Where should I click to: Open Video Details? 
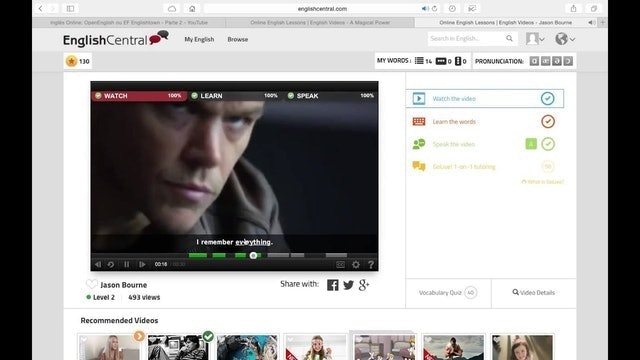pos(533,293)
